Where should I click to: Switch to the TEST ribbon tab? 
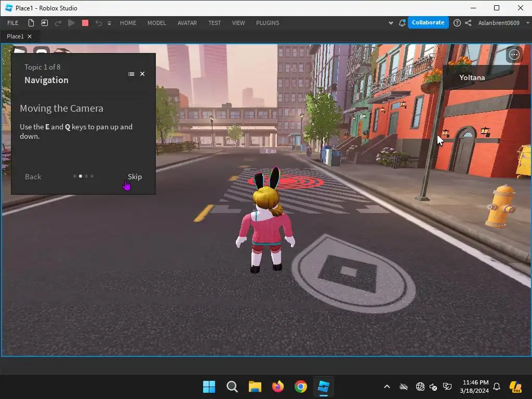point(215,23)
